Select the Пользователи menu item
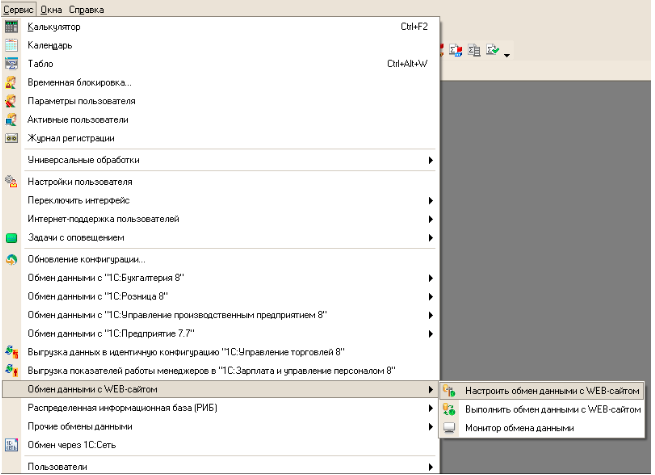655x475 pixels. pos(221,467)
